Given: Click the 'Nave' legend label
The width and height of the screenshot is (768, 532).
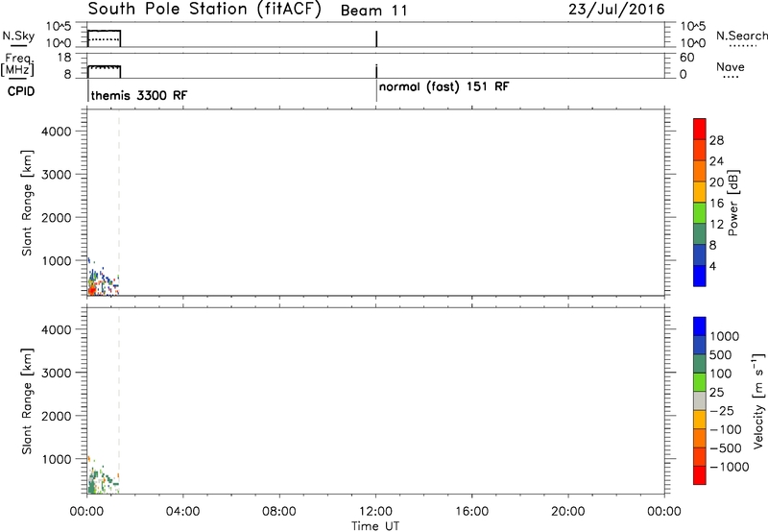Looking at the screenshot, I should 730,66.
